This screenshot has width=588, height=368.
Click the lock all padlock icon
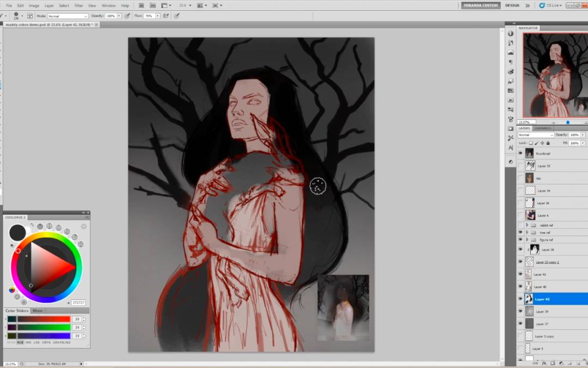[548, 143]
